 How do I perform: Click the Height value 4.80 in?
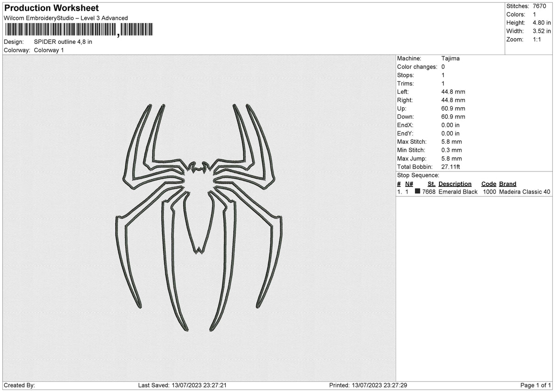coord(542,23)
